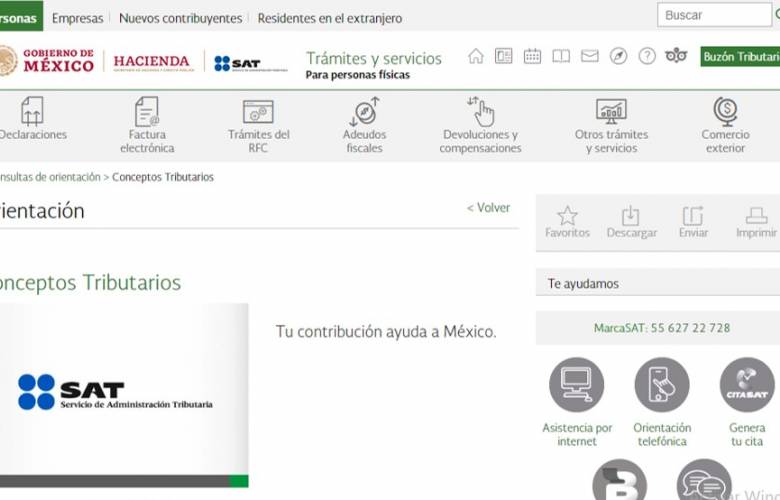Click the home icon in header
780x500 pixels.
[x=476, y=56]
